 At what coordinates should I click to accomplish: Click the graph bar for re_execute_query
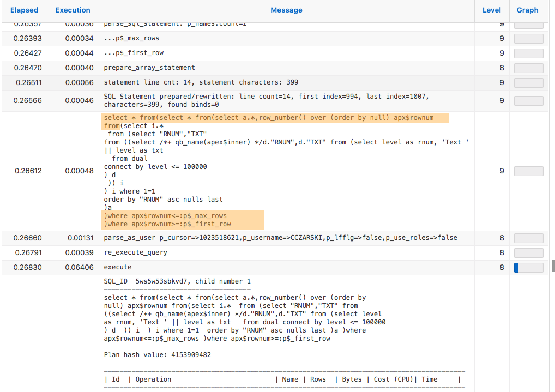528,252
